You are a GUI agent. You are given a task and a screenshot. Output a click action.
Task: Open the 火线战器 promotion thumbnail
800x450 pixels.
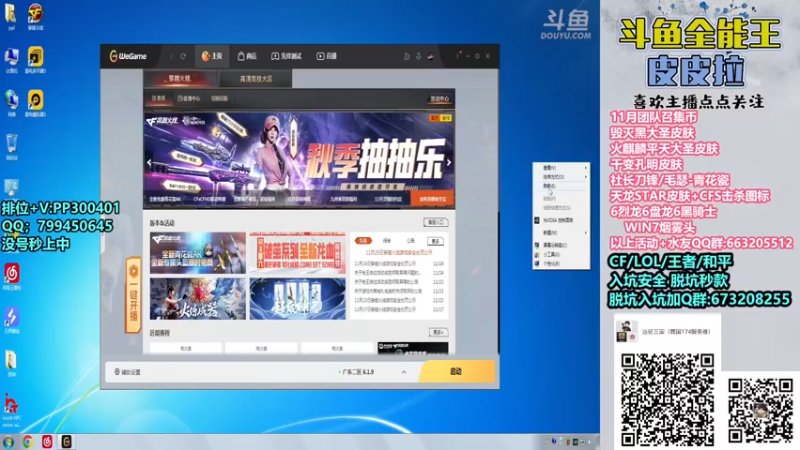click(x=198, y=299)
